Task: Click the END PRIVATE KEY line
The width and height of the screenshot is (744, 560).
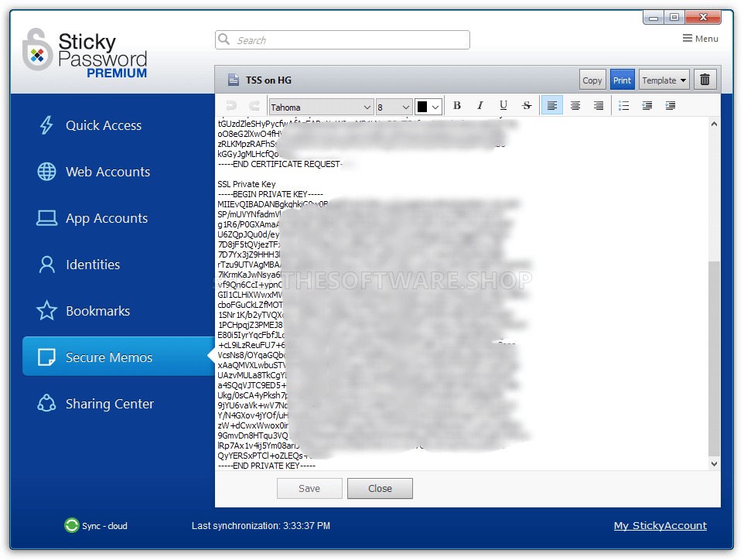Action: tap(267, 466)
